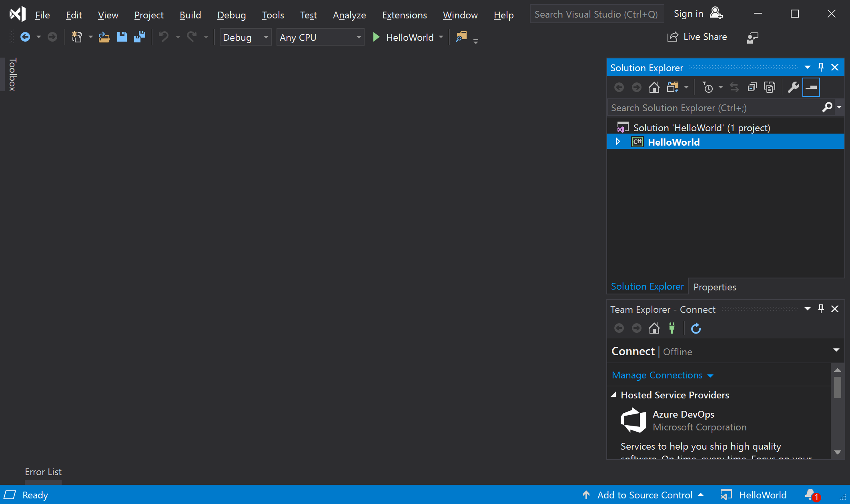Select the Undo navigation back icon
Screen dimensions: 850x504
click(25, 37)
